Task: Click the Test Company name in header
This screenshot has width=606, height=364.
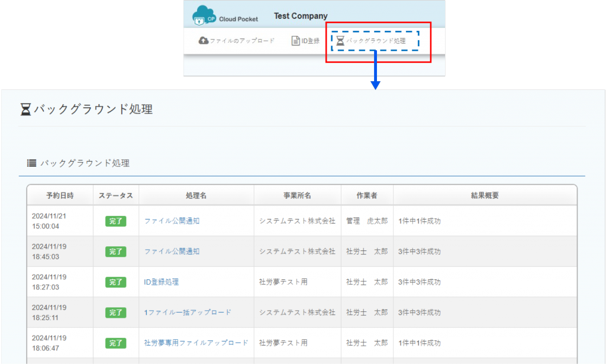Action: [x=301, y=16]
